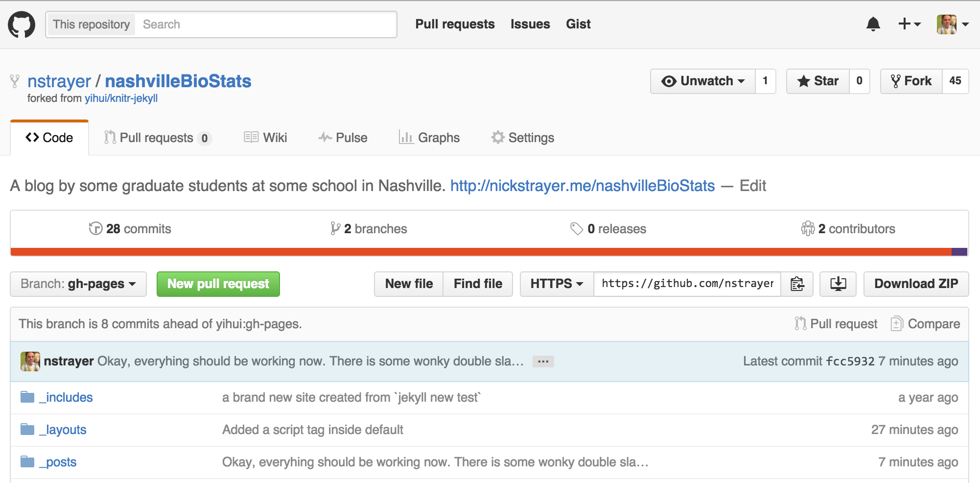Copy clone URL to clipboard icon
The height and width of the screenshot is (483, 980).
[x=797, y=284]
